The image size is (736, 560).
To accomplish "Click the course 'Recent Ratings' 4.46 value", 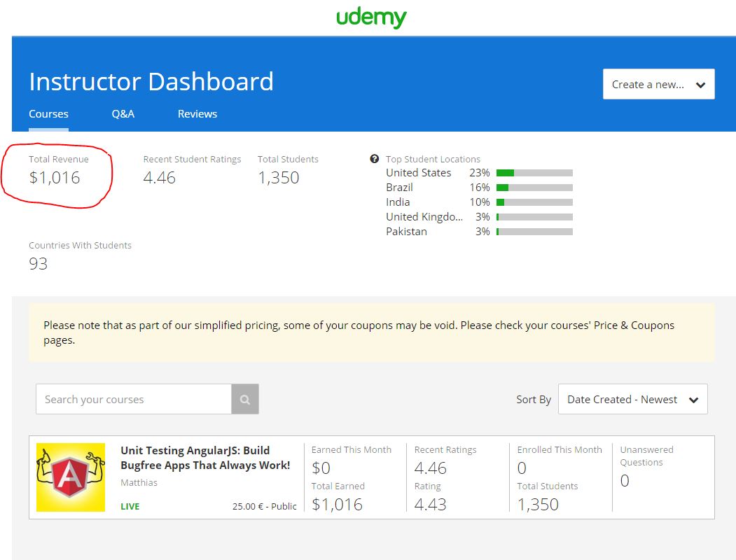I will point(431,468).
